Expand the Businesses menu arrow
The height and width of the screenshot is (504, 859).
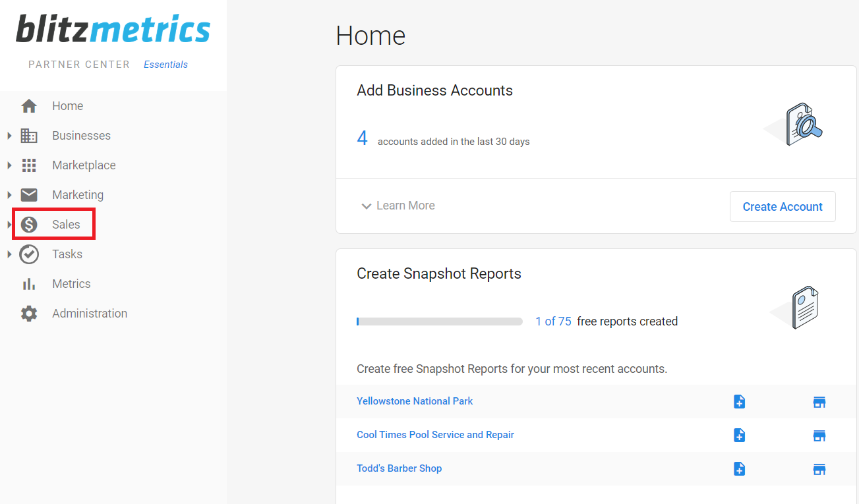click(x=9, y=136)
